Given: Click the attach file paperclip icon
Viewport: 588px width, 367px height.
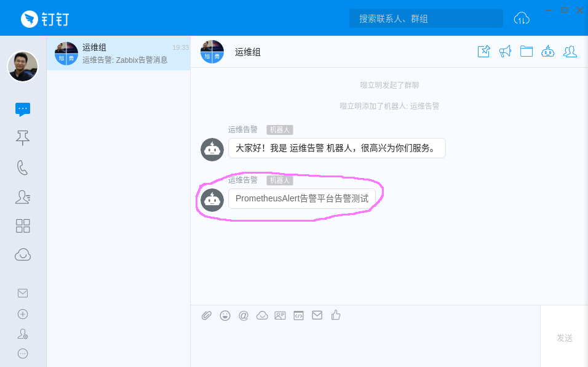Looking at the screenshot, I should click(207, 315).
